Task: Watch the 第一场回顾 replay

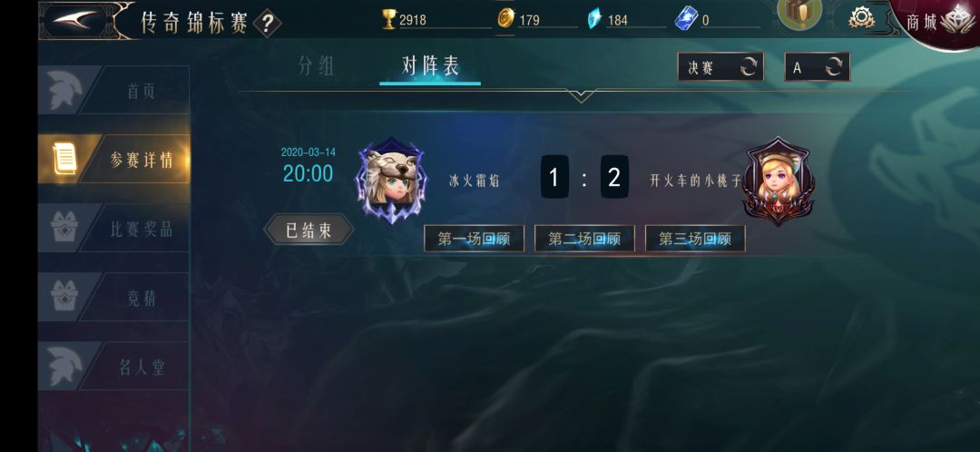Action: click(x=474, y=239)
